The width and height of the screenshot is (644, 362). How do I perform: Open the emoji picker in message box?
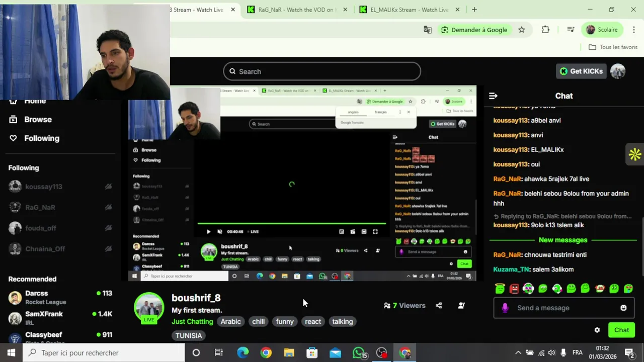click(623, 308)
